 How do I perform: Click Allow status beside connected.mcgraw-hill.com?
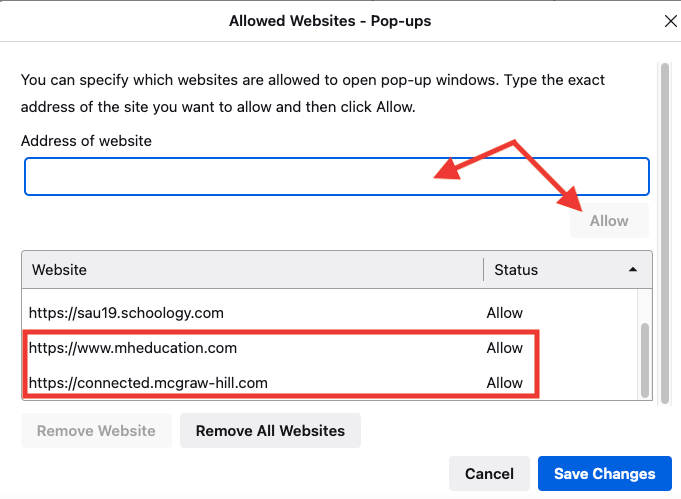tap(505, 382)
